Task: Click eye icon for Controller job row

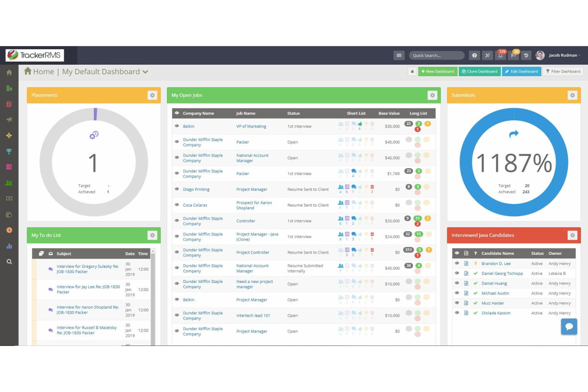Action: coord(177,220)
